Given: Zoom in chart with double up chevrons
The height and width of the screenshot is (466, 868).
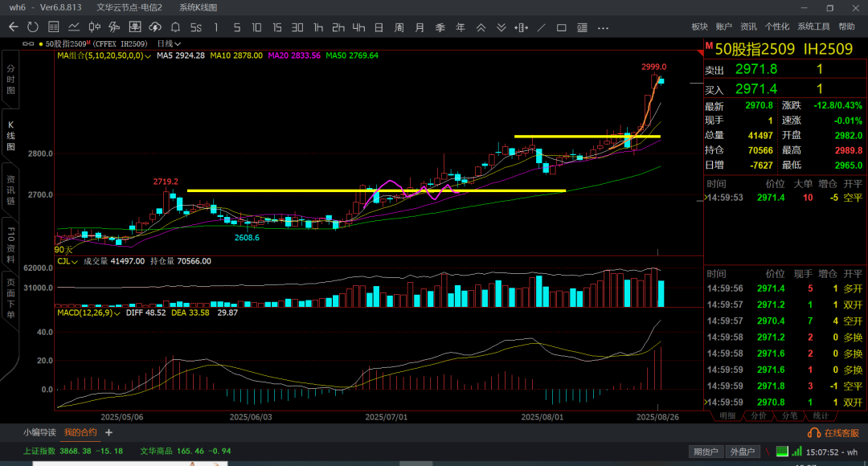Looking at the screenshot, I should [481, 27].
